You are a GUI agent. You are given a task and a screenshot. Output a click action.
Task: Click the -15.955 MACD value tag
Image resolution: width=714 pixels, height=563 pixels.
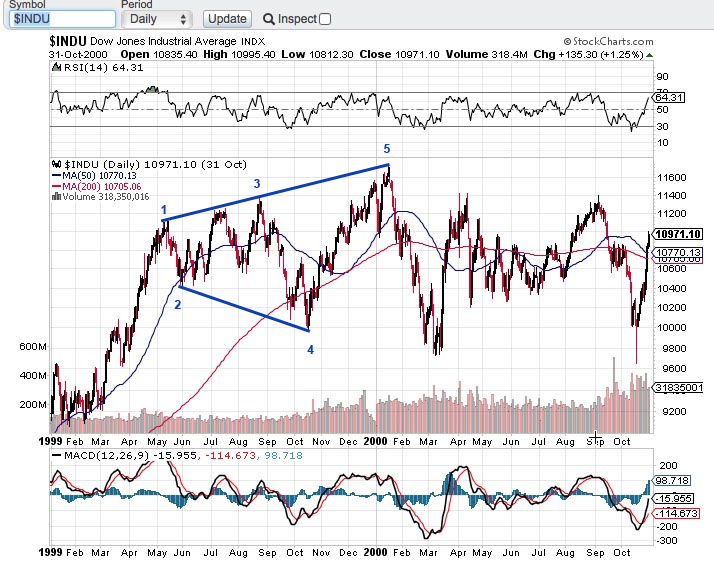point(673,499)
